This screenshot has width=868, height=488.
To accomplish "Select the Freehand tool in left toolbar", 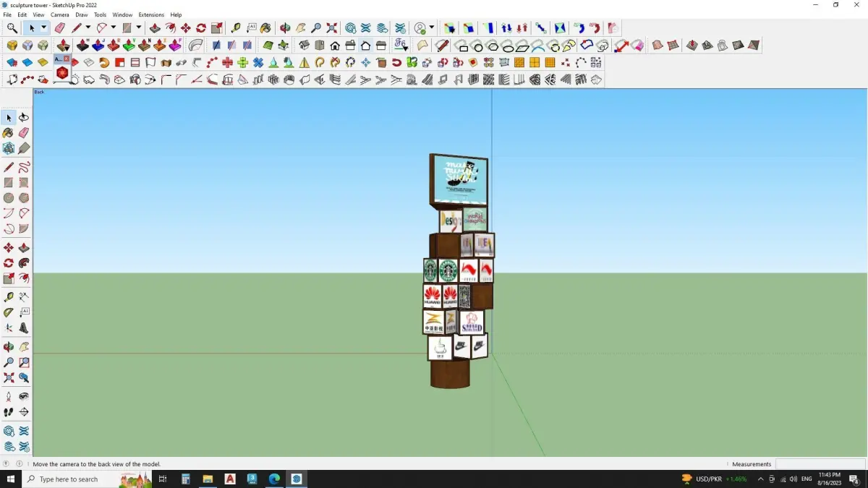I will [x=24, y=167].
